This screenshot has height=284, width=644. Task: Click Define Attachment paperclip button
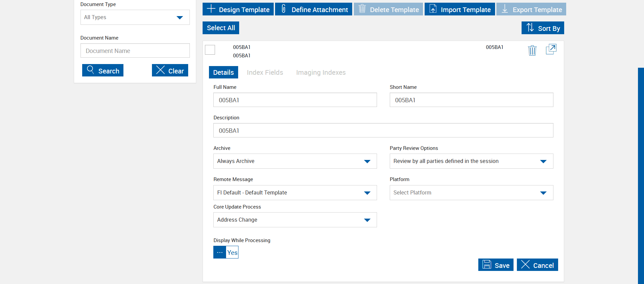[x=314, y=9]
